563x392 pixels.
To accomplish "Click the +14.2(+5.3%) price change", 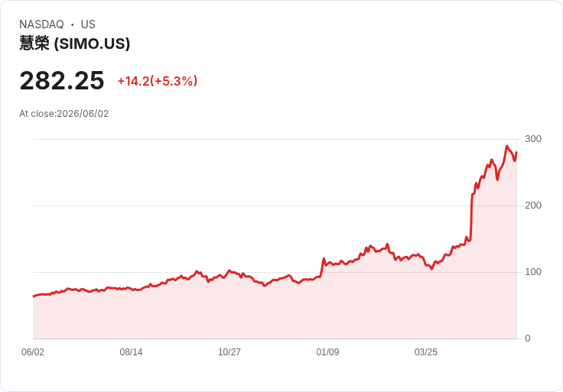I will pyautogui.click(x=158, y=81).
